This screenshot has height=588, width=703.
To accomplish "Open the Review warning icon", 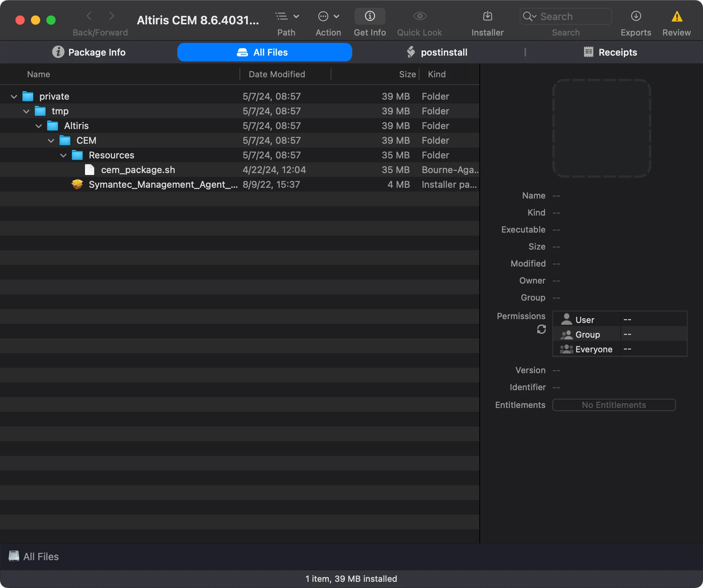I will click(x=677, y=16).
